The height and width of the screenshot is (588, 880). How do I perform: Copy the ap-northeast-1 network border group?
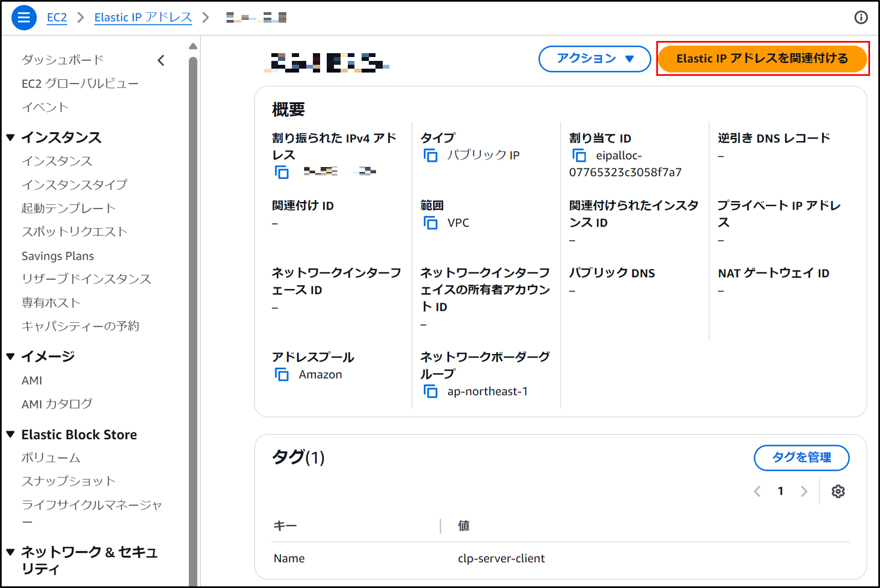tap(430, 391)
